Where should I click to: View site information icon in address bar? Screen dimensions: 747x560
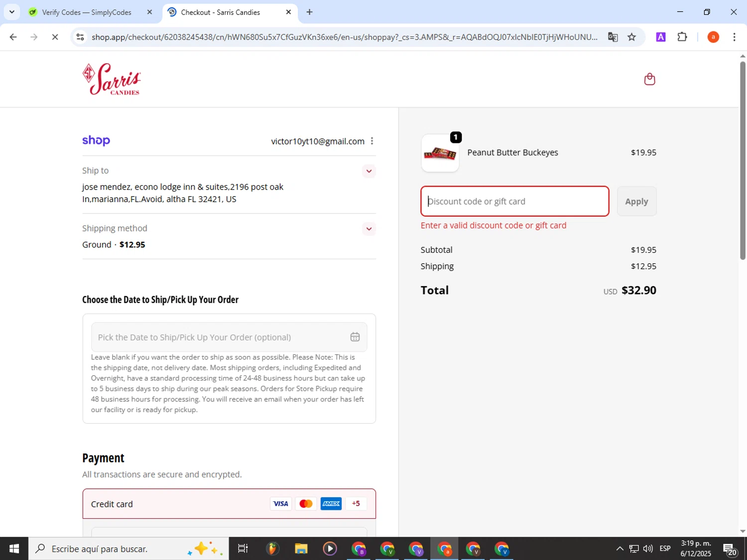click(x=80, y=37)
